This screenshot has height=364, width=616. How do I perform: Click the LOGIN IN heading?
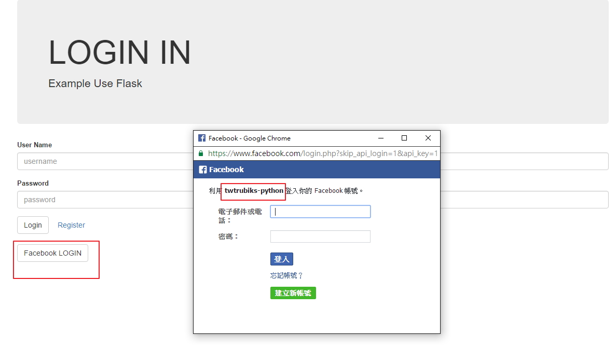120,52
